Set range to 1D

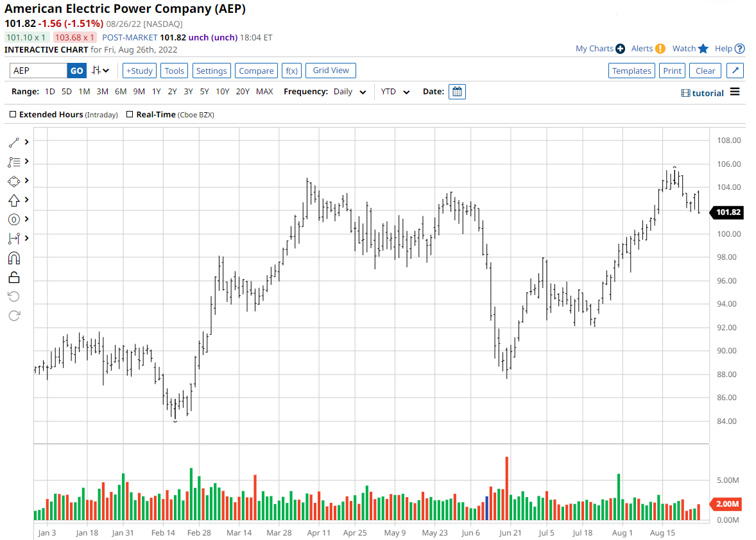tap(49, 92)
